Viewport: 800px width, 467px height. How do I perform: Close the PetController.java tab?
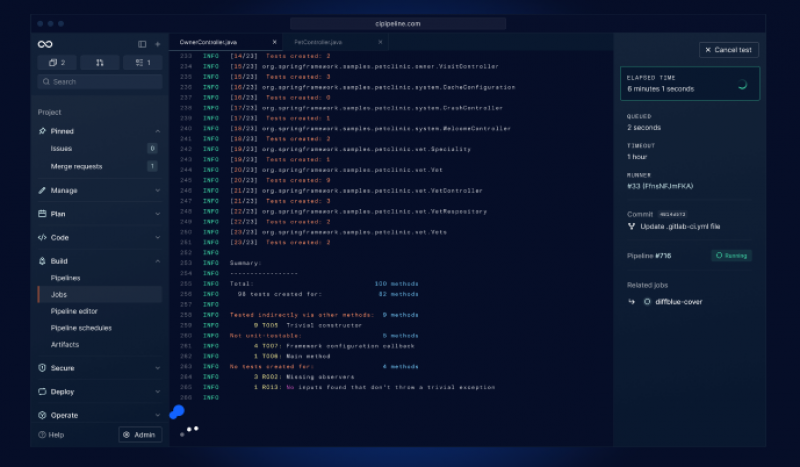(380, 43)
